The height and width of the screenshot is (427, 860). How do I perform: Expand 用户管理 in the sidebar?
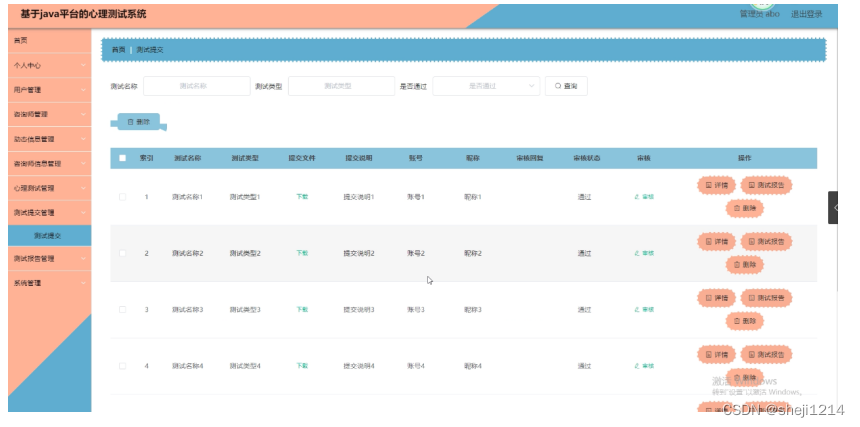(x=49, y=90)
